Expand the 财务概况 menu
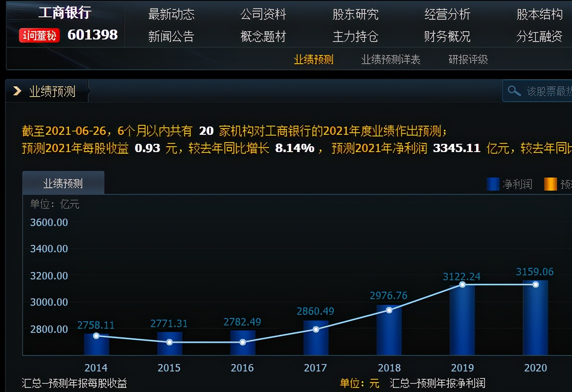Screen dimensions: 572x392 coord(446,36)
